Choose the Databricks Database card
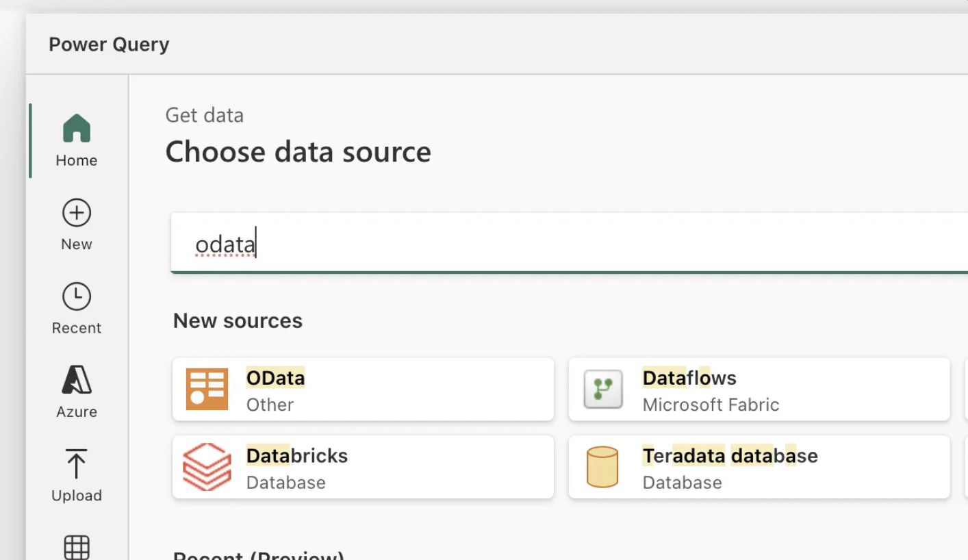The height and width of the screenshot is (560, 968). coord(363,467)
